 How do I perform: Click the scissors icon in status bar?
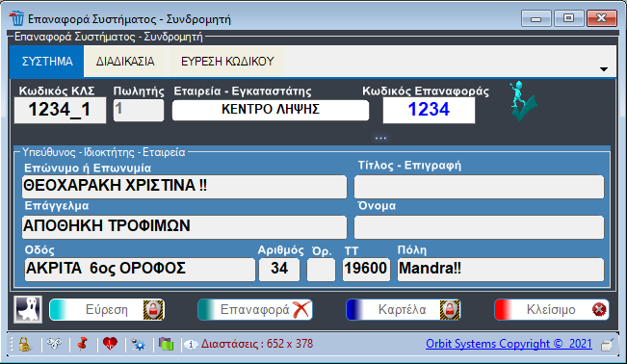pyautogui.click(x=54, y=344)
